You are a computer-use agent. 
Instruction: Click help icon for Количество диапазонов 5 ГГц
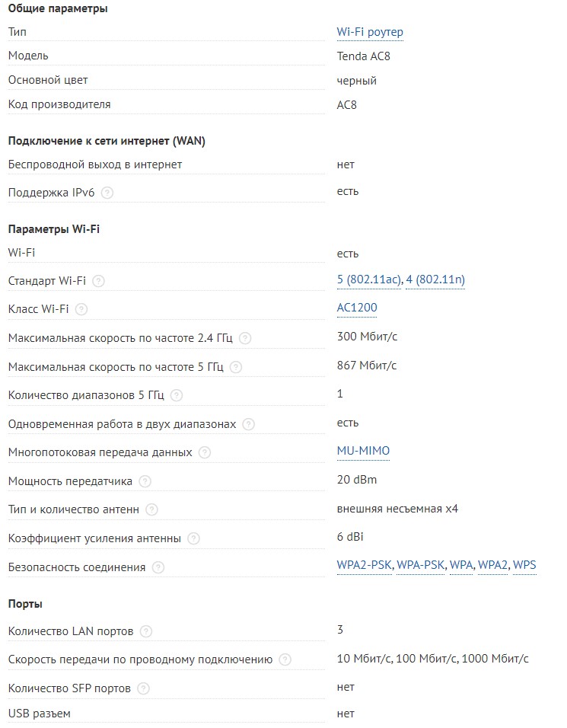click(177, 395)
